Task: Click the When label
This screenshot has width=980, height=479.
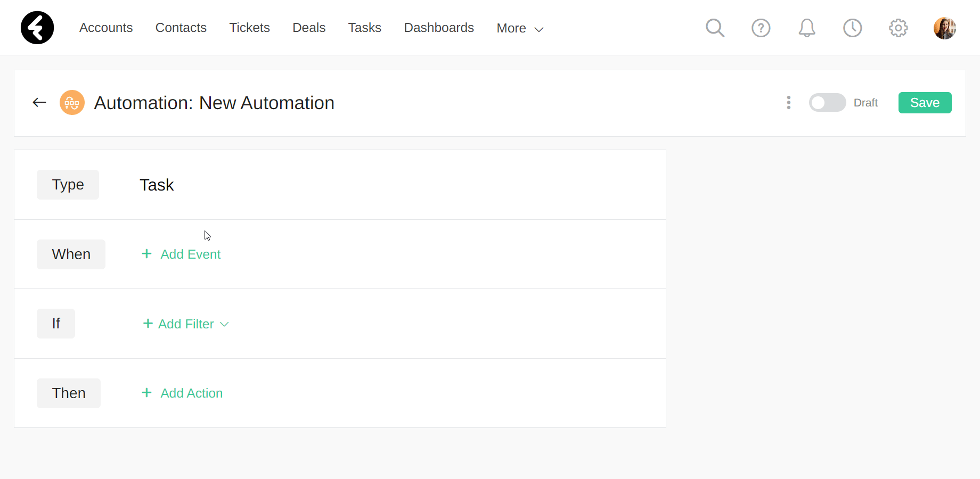Action: tap(71, 254)
